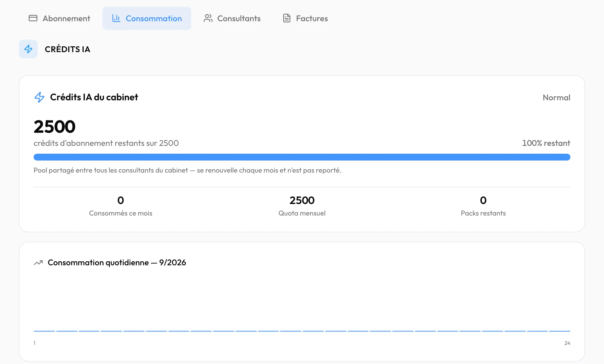Click the first day bar in daily chart
The height and width of the screenshot is (364, 604).
(x=44, y=331)
